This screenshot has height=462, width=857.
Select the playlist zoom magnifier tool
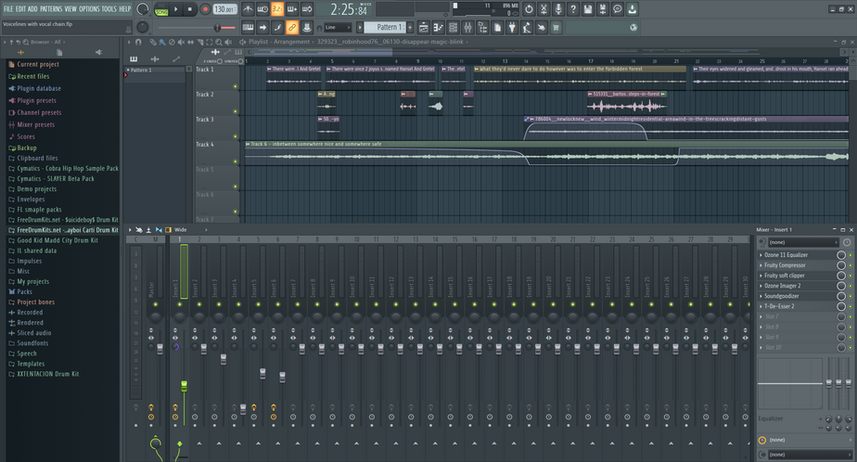tap(219, 42)
